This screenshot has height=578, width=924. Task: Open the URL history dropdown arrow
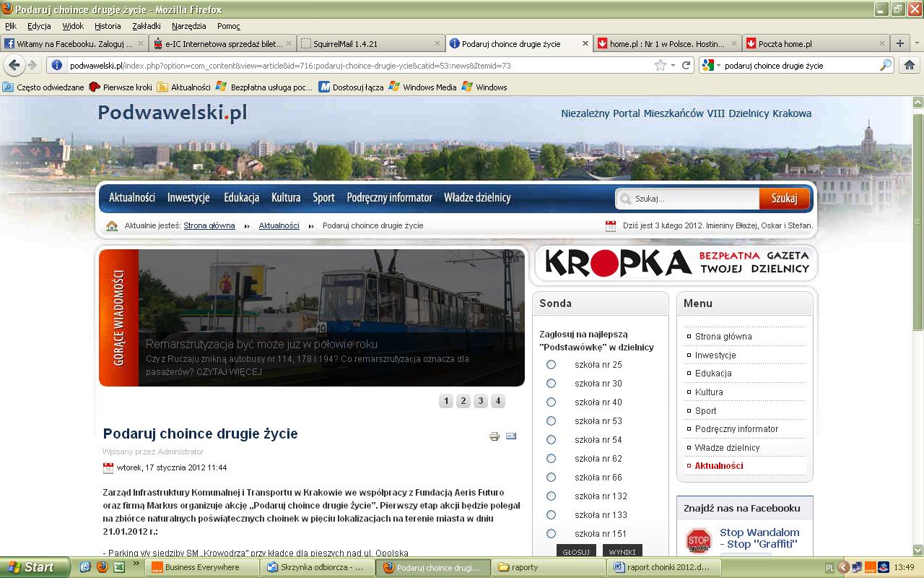coord(674,65)
